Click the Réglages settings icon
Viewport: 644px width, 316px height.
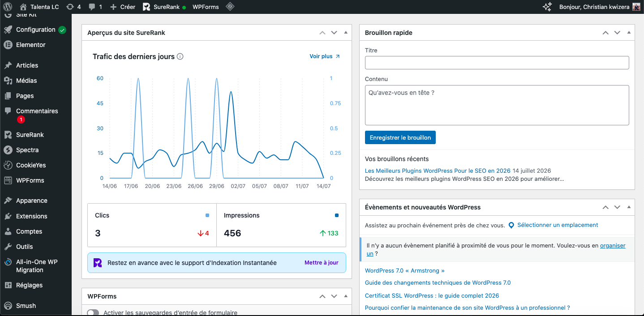click(8, 285)
